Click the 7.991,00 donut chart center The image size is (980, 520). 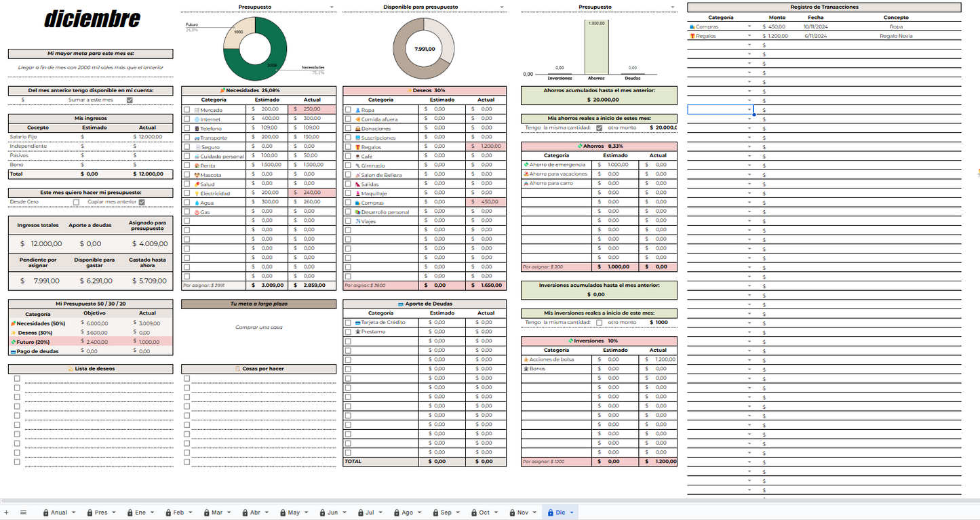(x=424, y=49)
